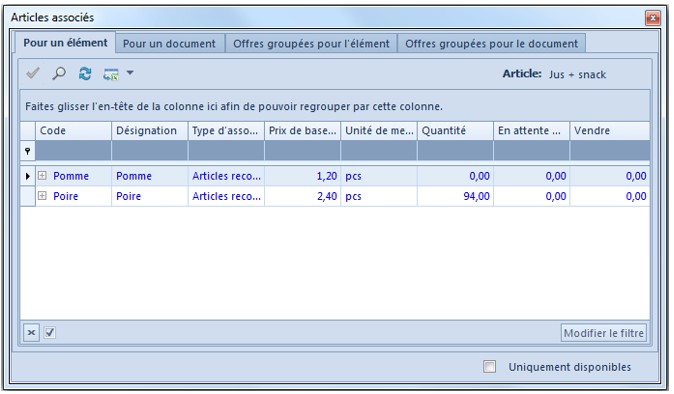
Task: Click the export to spreadsheet icon
Action: 111,74
